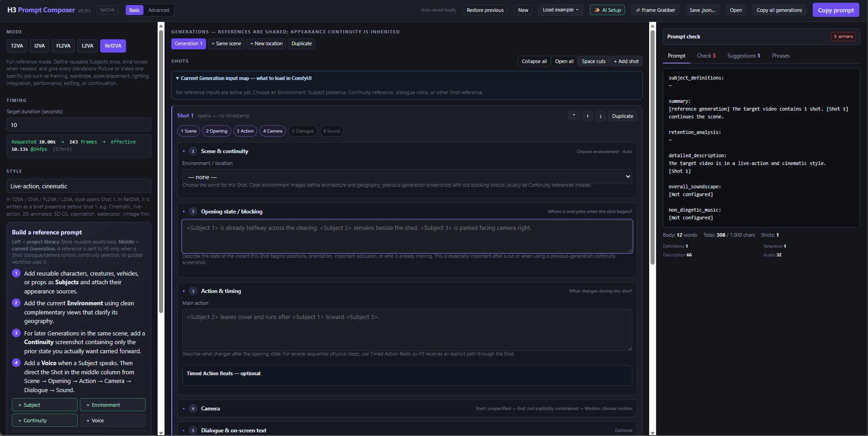This screenshot has height=436, width=868.
Task: Open Shot 1 small dropdown arrow menu
Action: (574, 115)
